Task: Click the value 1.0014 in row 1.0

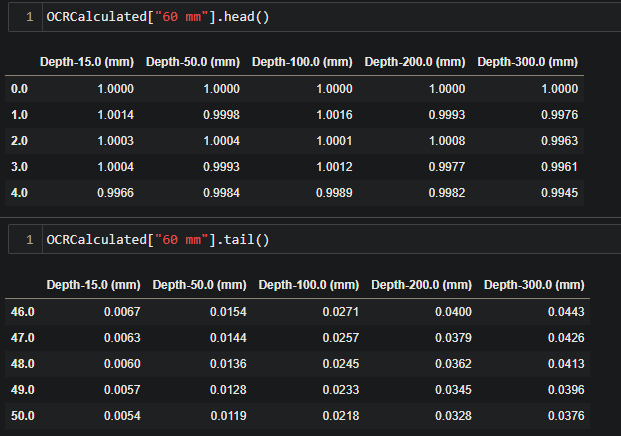Action: (116, 115)
